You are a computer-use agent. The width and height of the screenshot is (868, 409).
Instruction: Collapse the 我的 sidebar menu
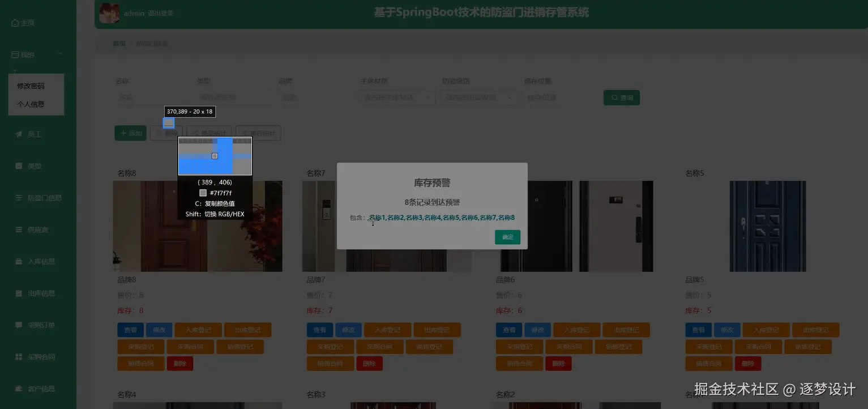click(x=37, y=54)
